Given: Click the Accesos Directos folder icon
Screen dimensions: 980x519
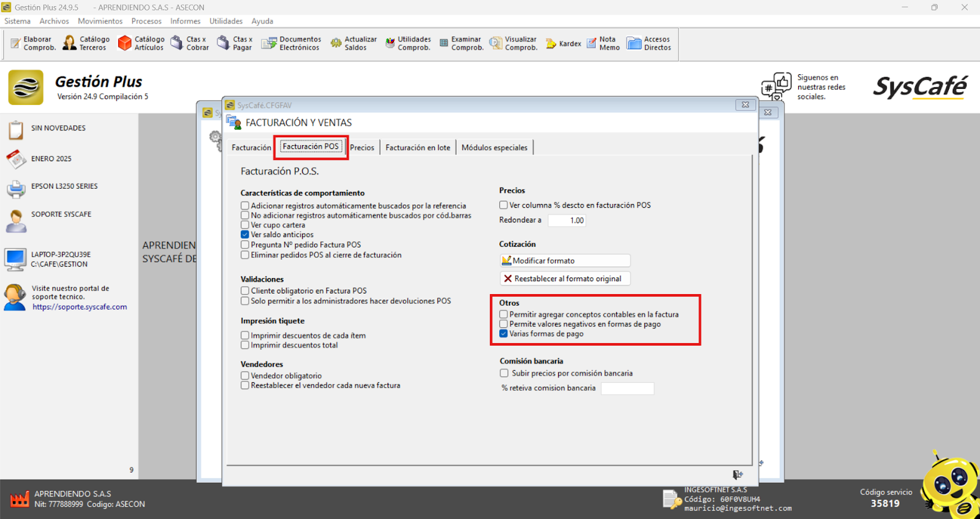Looking at the screenshot, I should tap(634, 44).
